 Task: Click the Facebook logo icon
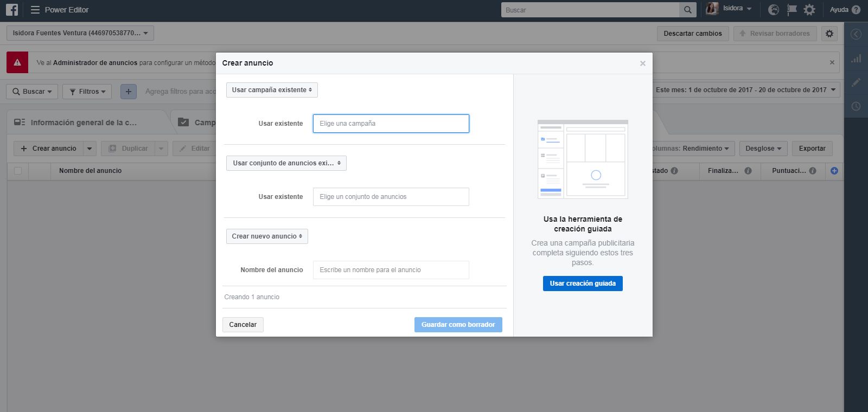(11, 10)
